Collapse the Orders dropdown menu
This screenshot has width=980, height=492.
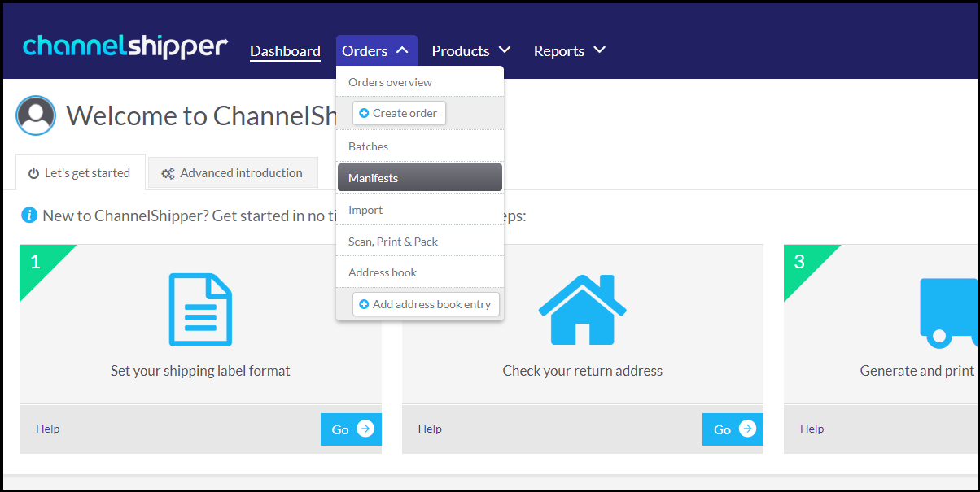(376, 50)
